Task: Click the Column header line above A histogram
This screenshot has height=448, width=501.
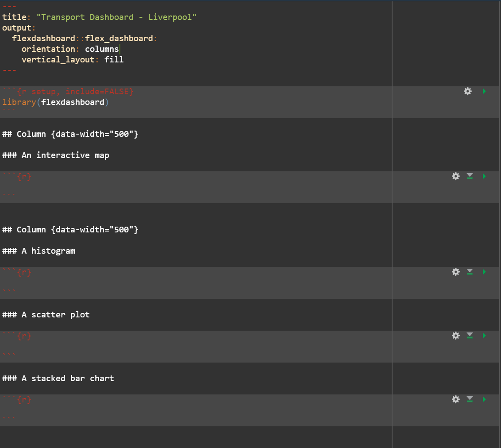Action: 70,230
